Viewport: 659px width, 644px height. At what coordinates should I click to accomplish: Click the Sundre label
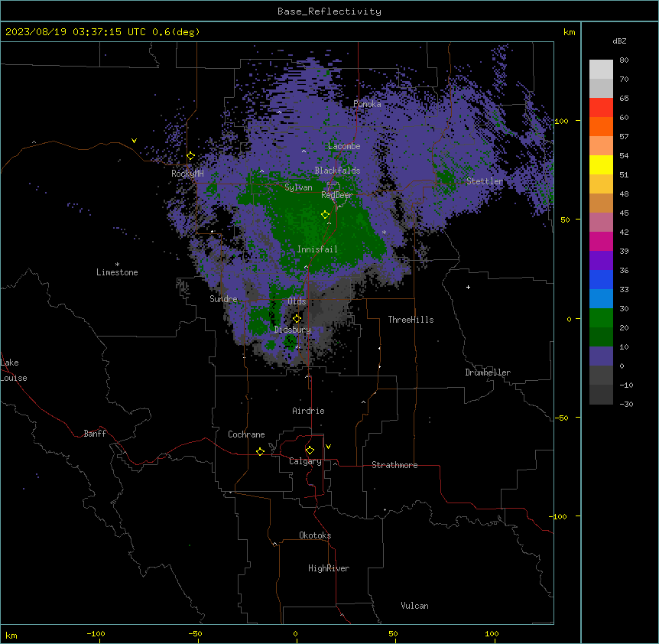223,299
